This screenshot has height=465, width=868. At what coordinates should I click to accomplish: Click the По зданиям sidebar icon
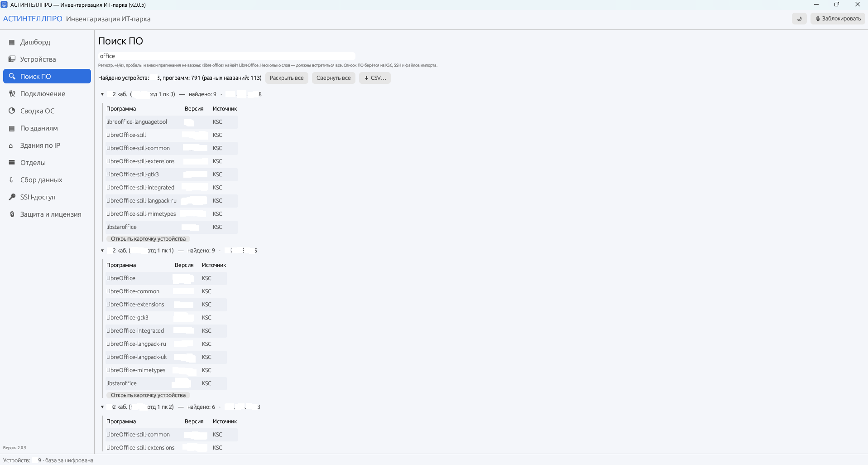pos(12,128)
